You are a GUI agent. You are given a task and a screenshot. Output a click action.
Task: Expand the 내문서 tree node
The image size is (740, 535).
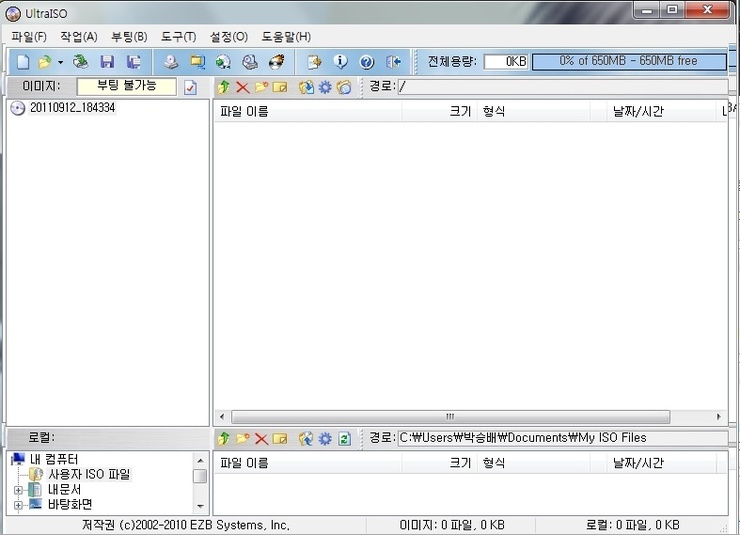click(x=18, y=490)
